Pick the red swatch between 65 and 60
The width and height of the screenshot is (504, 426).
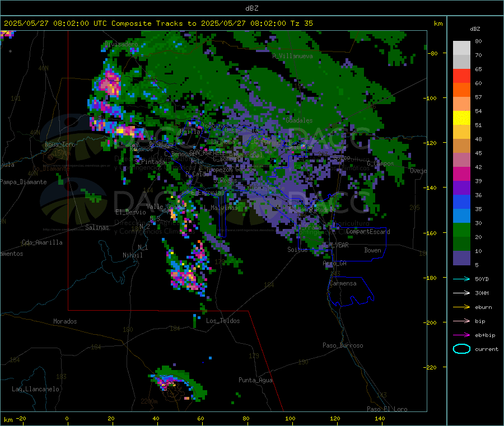pos(461,76)
